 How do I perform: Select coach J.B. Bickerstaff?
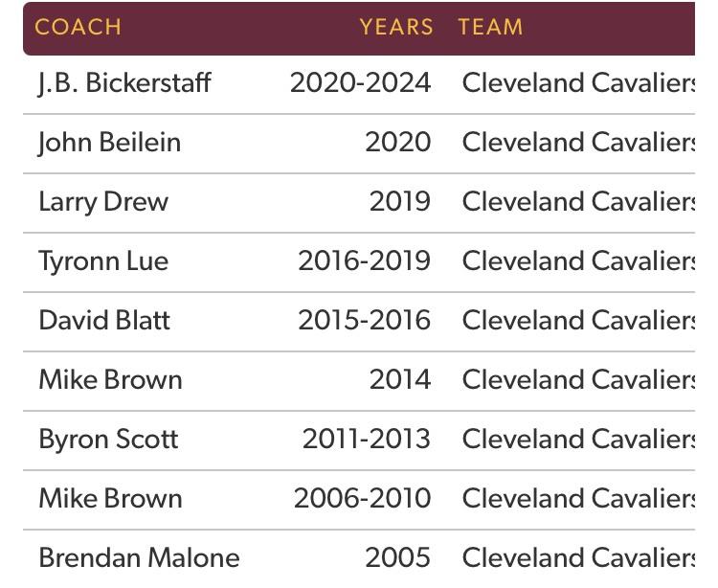click(x=124, y=83)
